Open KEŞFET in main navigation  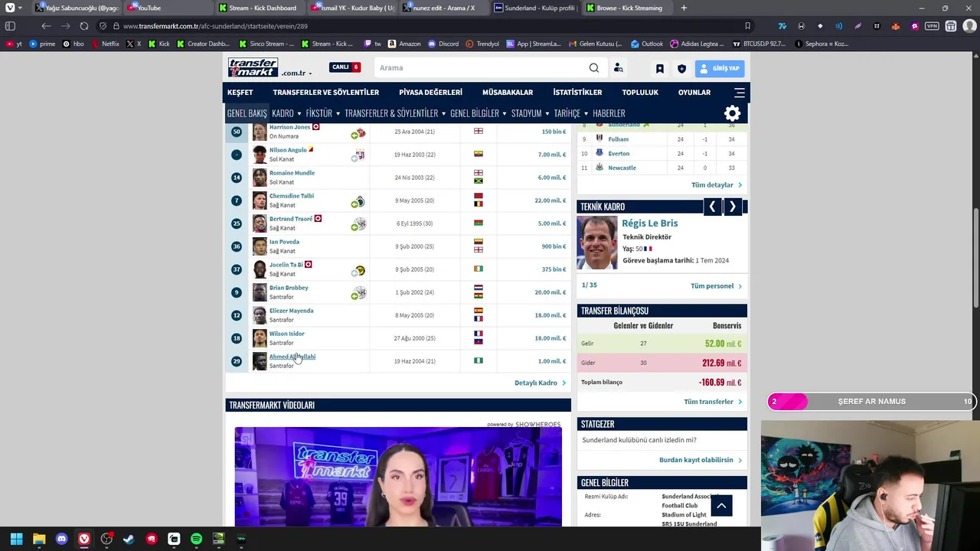pyautogui.click(x=240, y=93)
